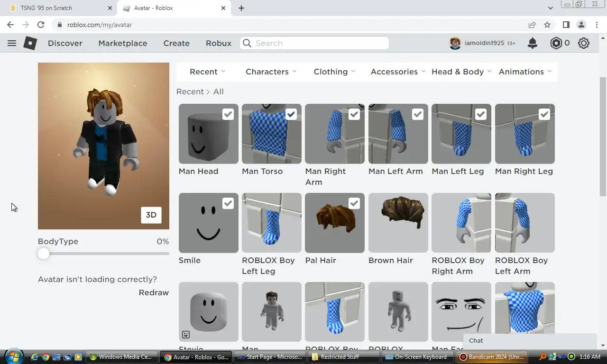Click the iamoldin1925 profile avatar icon
The width and height of the screenshot is (607, 364).
455,43
